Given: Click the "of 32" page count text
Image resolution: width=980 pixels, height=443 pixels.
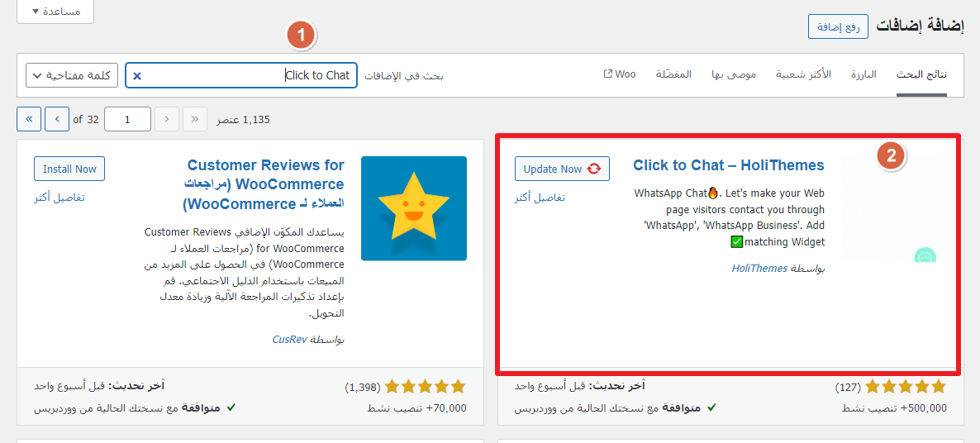Looking at the screenshot, I should [86, 119].
